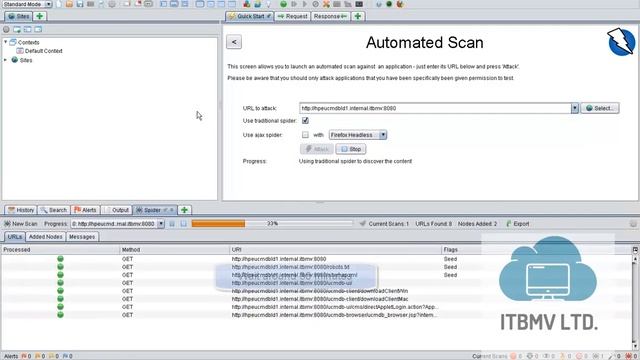Open the Standard Mode dropdown
This screenshot has width=640, height=360.
tap(27, 4)
